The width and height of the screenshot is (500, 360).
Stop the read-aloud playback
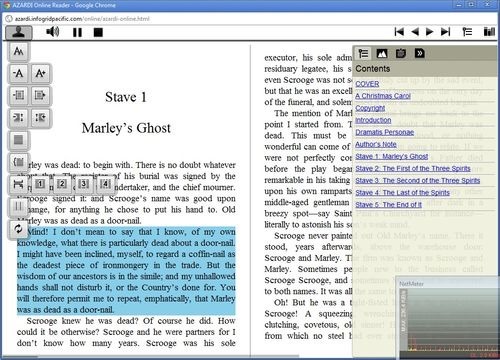pyautogui.click(x=98, y=32)
